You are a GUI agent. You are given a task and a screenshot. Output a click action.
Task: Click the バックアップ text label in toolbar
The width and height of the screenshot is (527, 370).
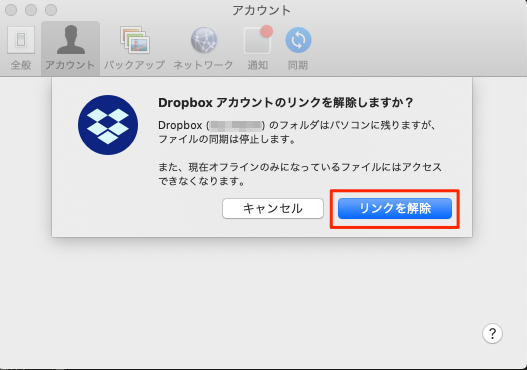(134, 65)
